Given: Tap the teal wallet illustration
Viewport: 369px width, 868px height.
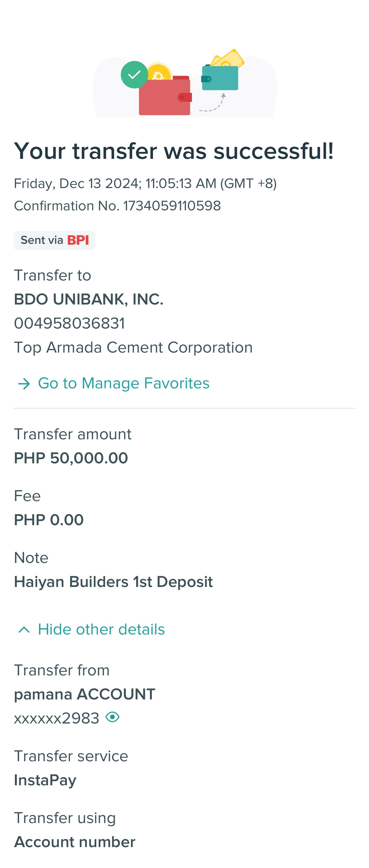Looking at the screenshot, I should click(x=220, y=78).
